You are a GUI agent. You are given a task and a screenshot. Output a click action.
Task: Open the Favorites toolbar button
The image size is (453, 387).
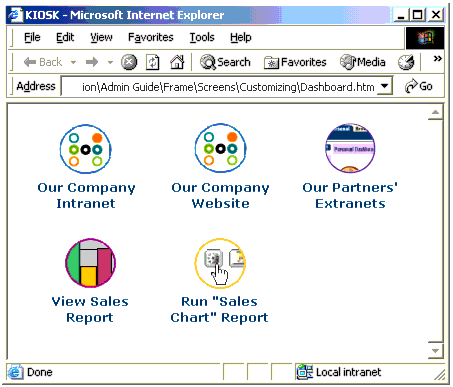pos(295,62)
